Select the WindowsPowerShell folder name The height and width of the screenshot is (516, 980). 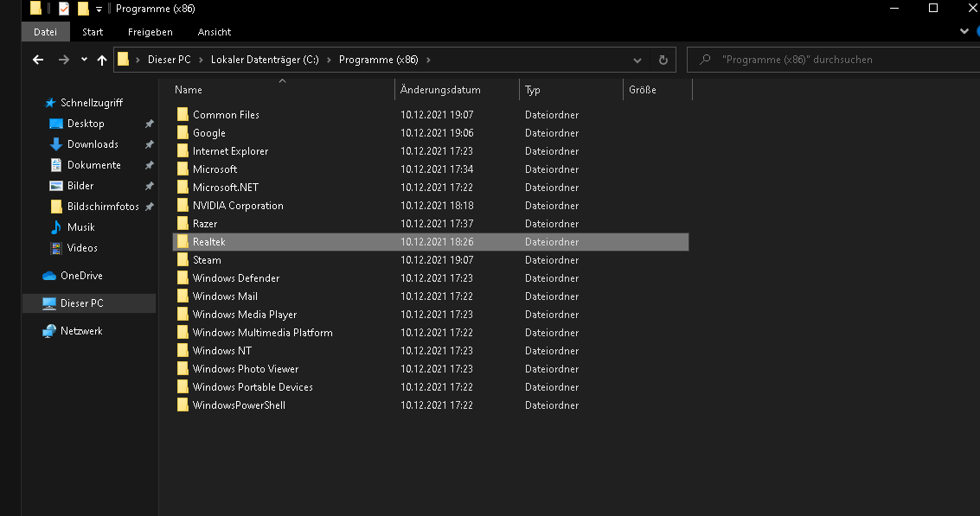click(239, 405)
